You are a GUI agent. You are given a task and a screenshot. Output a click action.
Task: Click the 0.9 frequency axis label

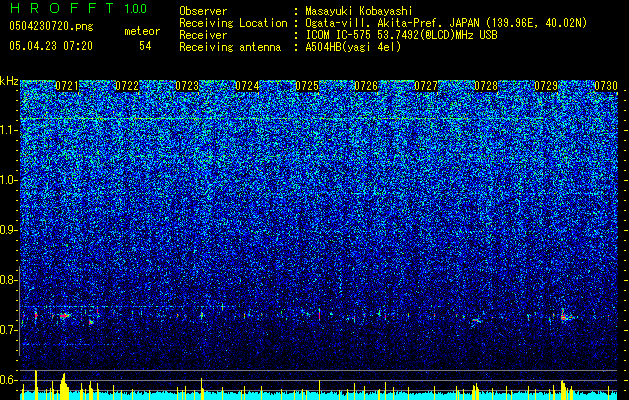click(8, 230)
